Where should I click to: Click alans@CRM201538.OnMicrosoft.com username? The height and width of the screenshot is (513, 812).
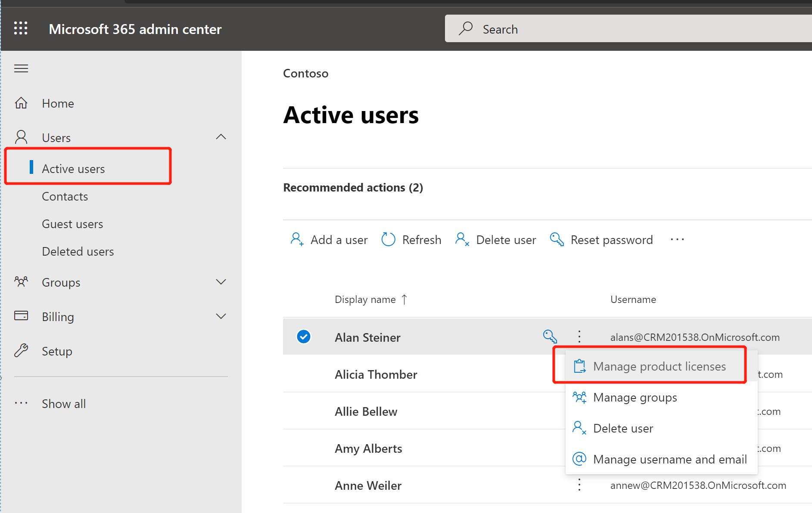(x=695, y=337)
